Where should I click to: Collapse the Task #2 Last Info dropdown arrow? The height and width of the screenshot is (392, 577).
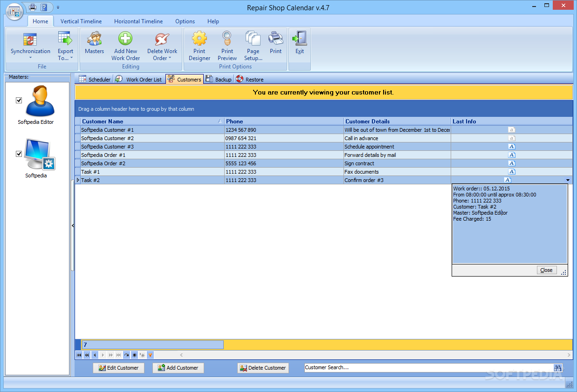tap(568, 180)
